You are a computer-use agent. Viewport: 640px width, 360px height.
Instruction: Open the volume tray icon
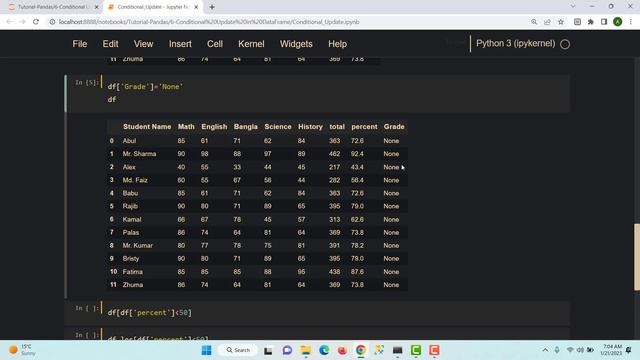click(580, 350)
